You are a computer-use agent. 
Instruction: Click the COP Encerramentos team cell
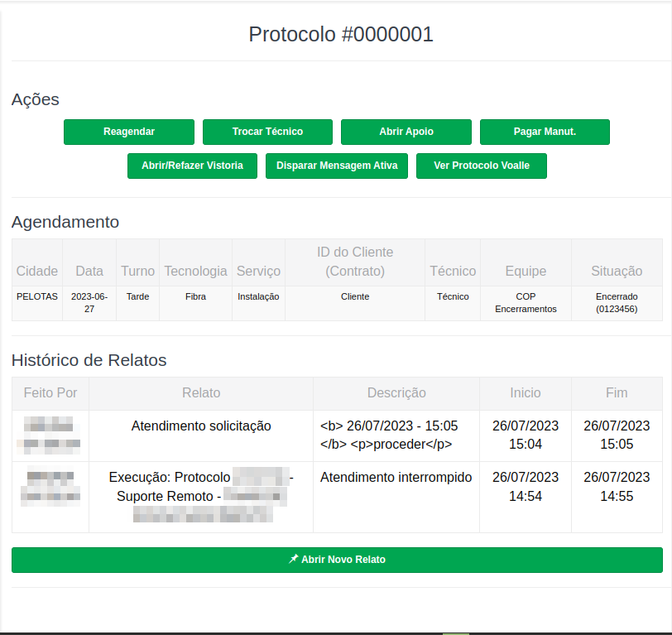tap(526, 302)
